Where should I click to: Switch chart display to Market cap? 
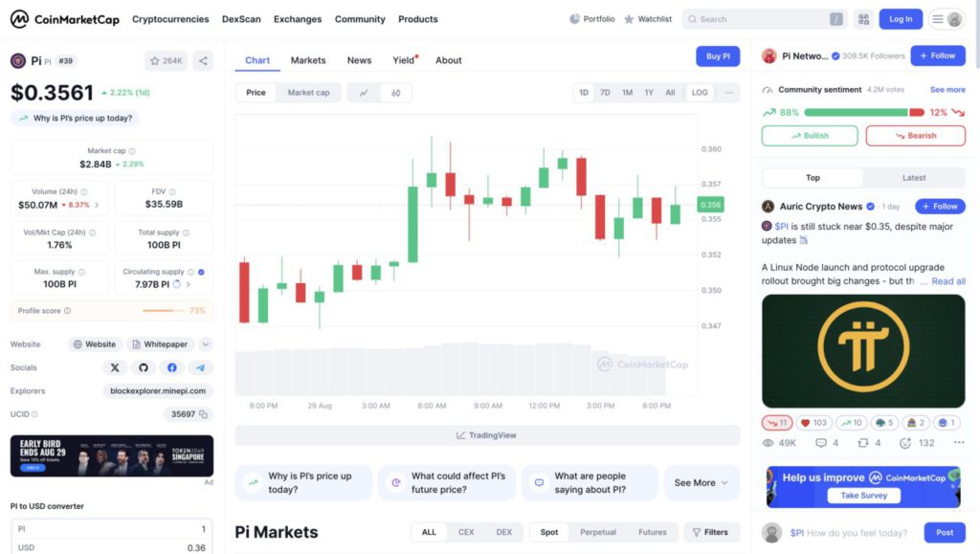point(308,93)
